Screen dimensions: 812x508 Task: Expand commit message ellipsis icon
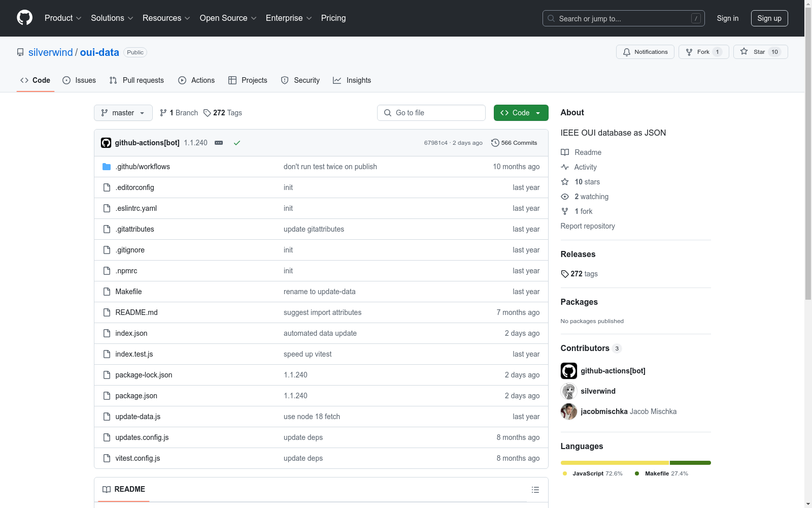click(219, 143)
